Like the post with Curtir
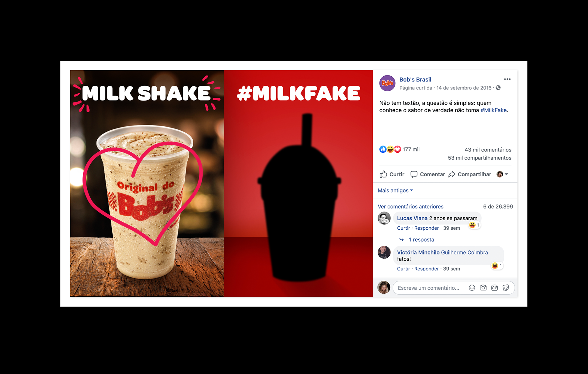 [x=392, y=174]
